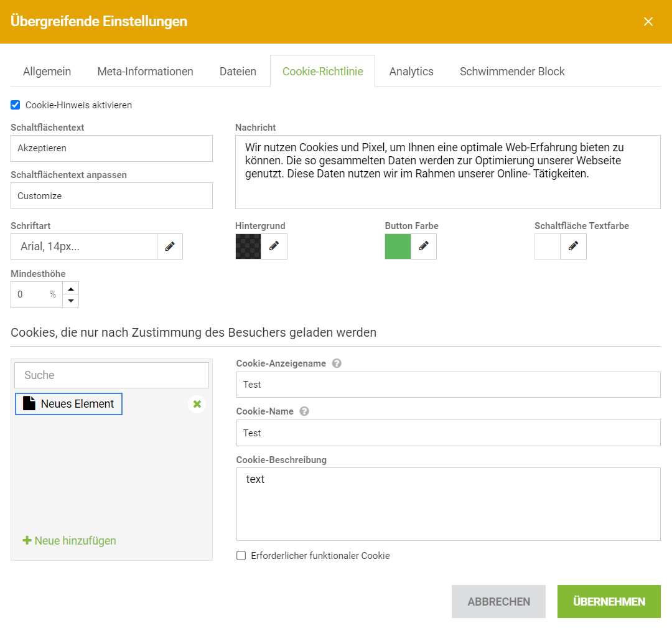Cancel changes with ABBRECHEN button
This screenshot has height=628, width=672.
point(498,601)
